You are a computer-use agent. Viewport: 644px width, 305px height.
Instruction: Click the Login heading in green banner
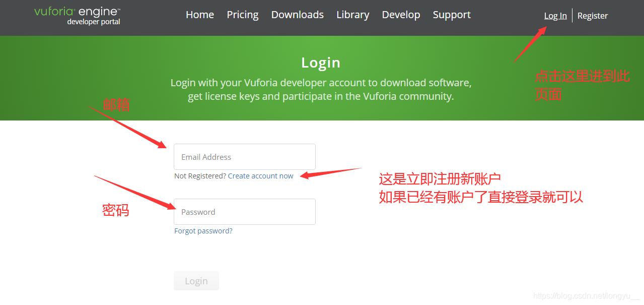coord(321,63)
